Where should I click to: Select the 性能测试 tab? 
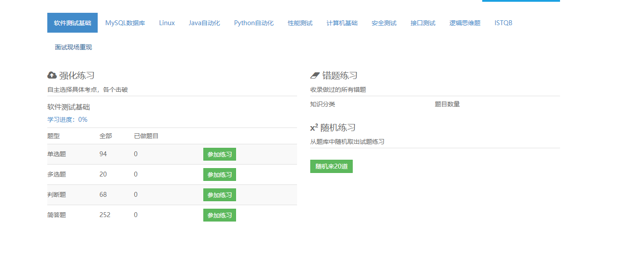pos(300,23)
